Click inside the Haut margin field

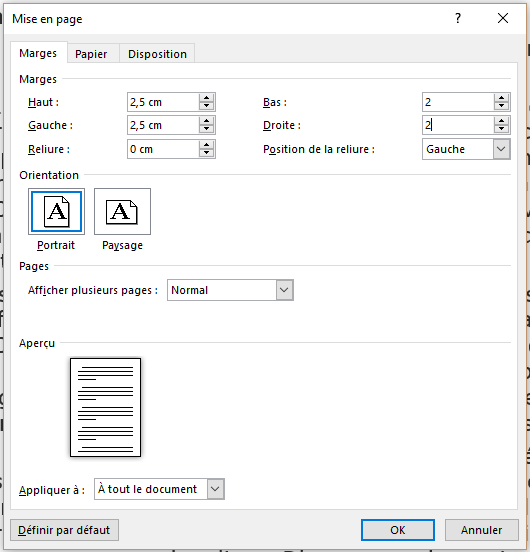(x=163, y=102)
